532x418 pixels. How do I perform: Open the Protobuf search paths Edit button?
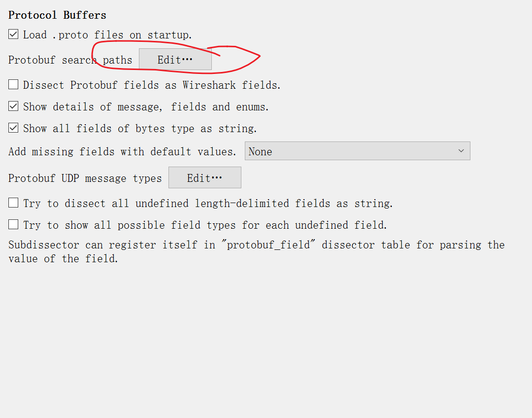pyautogui.click(x=175, y=60)
